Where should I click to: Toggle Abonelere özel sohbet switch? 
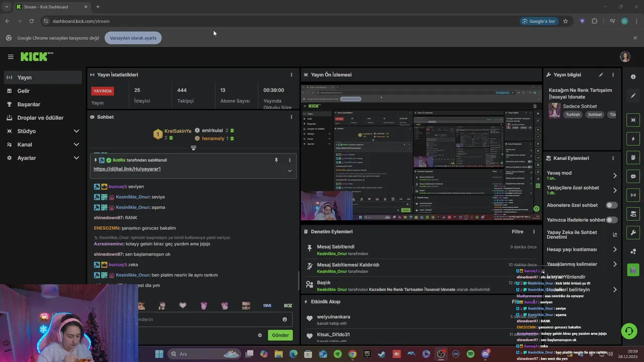point(612,205)
